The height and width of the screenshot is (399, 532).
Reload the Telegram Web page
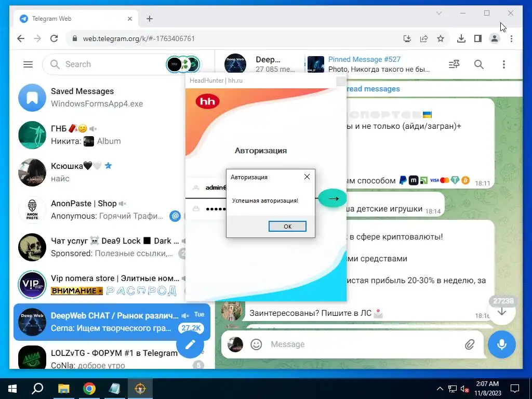[54, 38]
